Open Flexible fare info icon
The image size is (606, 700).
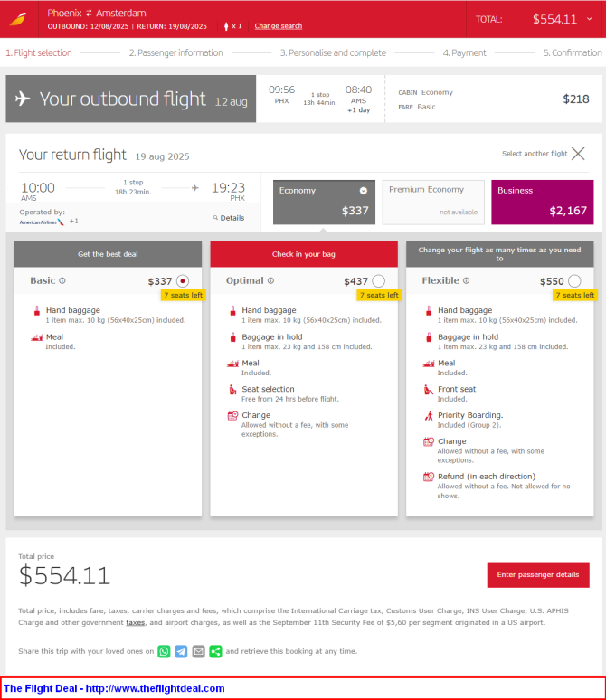(x=466, y=280)
